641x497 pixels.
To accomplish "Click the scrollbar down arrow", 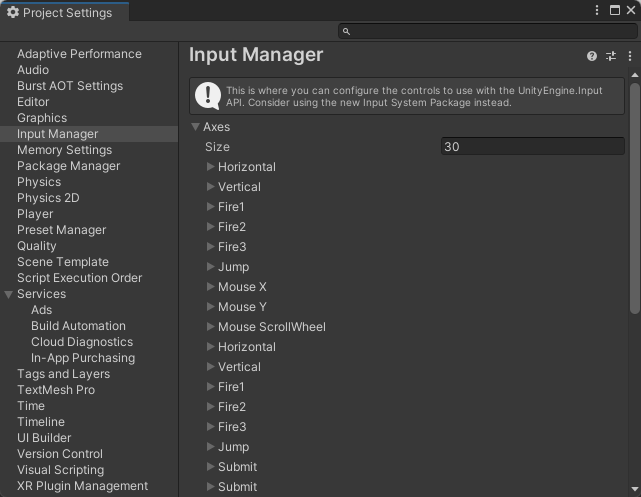I will [x=634, y=489].
